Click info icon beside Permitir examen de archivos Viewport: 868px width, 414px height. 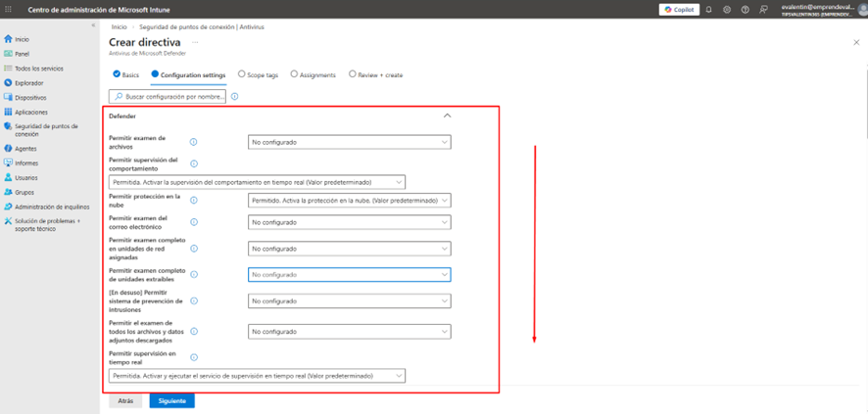193,142
